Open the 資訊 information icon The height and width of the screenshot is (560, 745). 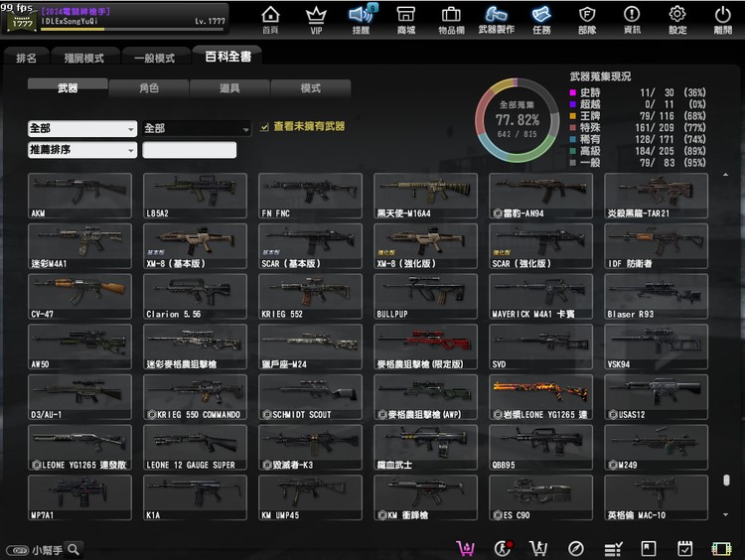[632, 20]
